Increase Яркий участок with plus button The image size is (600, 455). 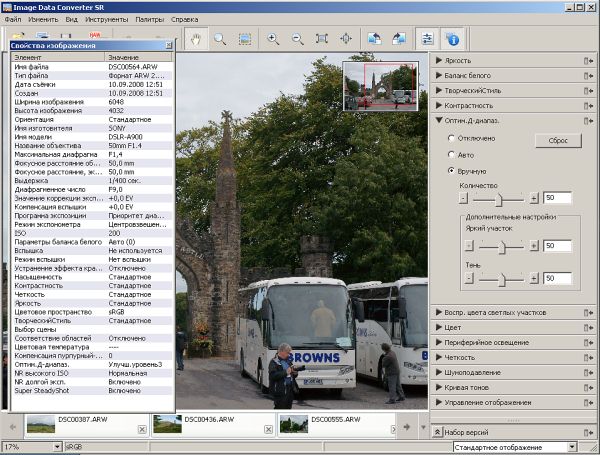[534, 246]
